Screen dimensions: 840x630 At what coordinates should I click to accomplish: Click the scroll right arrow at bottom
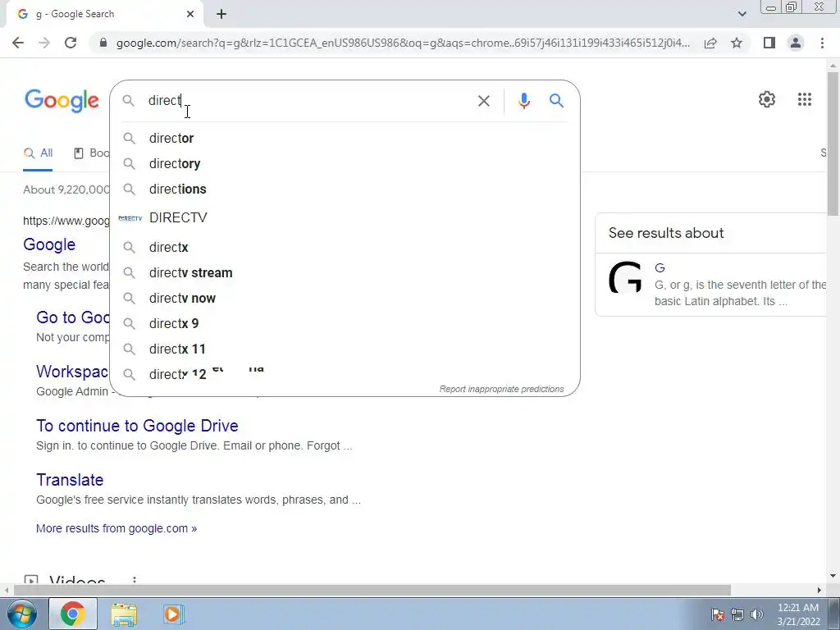point(819,590)
